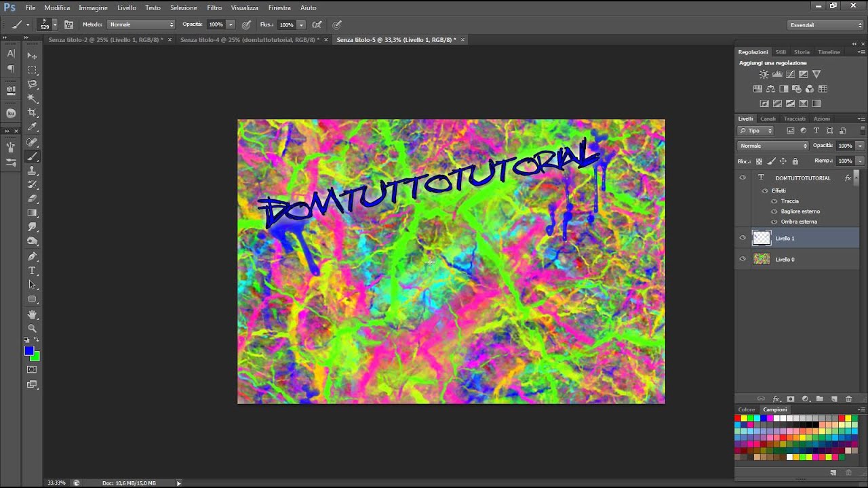Select the Eraser tool
Screen dimensions: 868x488
pos(32,199)
